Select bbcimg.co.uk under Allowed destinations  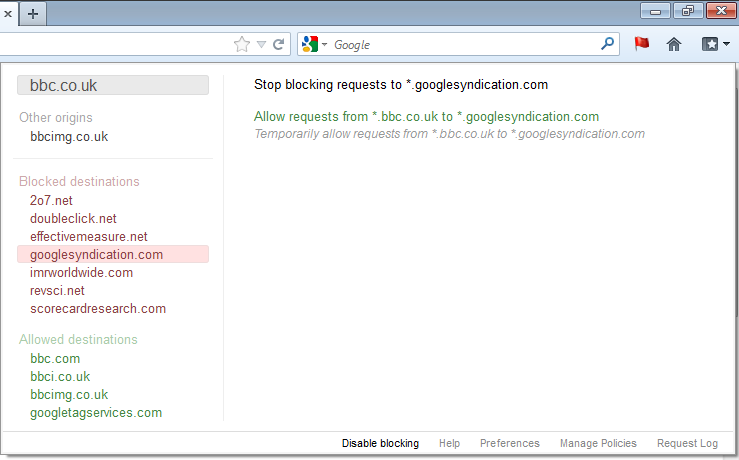point(69,394)
